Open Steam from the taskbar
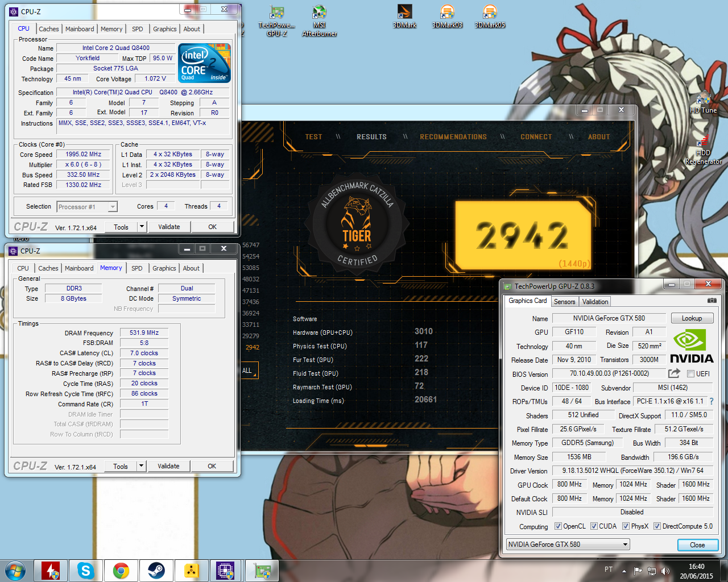Screen dimensions: 728x582 click(156, 571)
